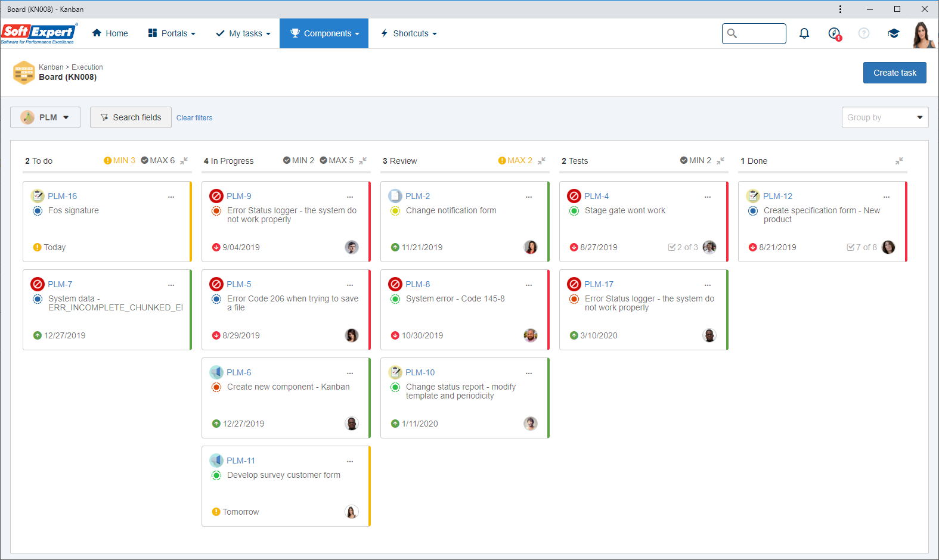Click the Search fields button

point(131,117)
